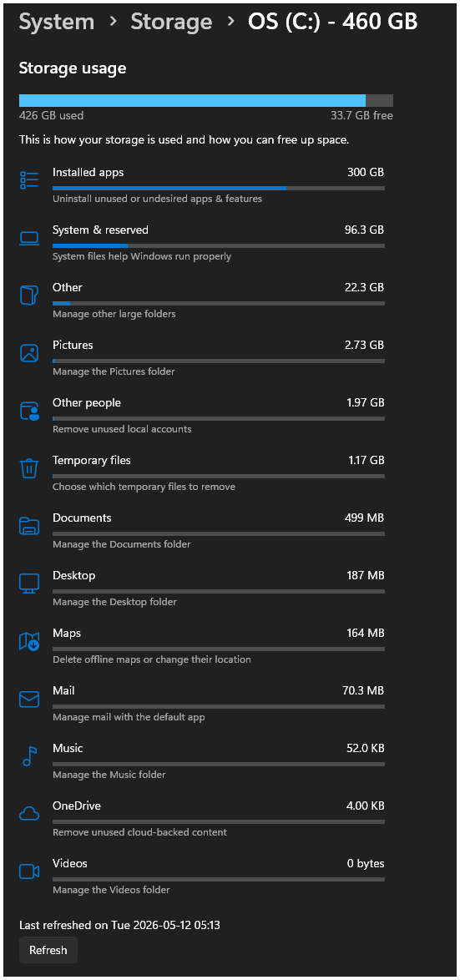Click 'Delete offline maps or change their location'
The image size is (460, 980).
pyautogui.click(x=152, y=659)
